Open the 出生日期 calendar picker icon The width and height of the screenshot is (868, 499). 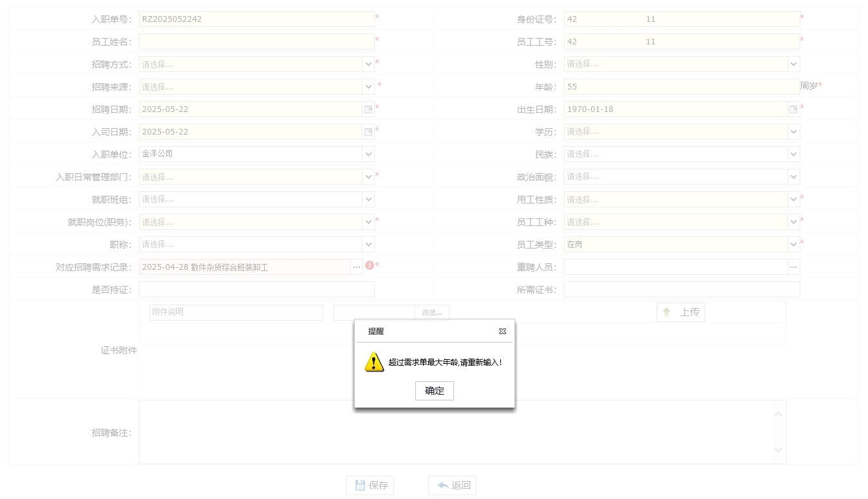[x=793, y=109]
